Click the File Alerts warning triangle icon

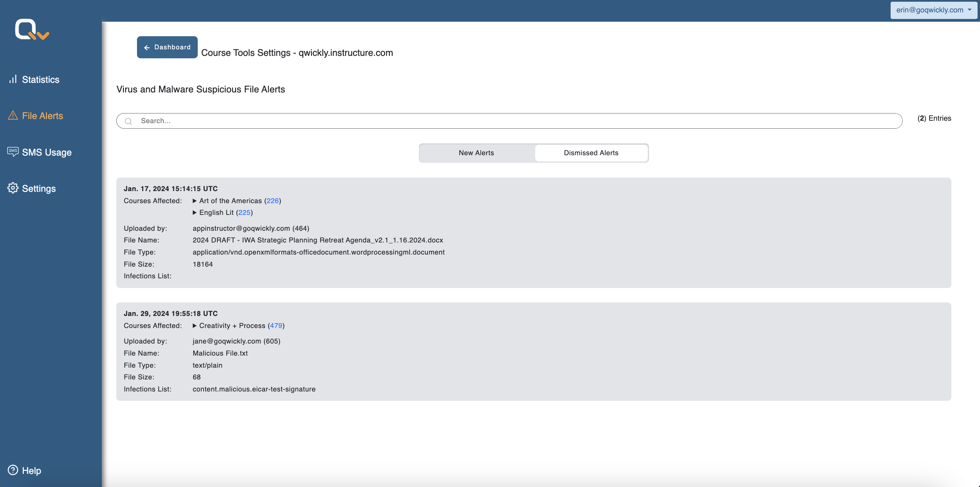pos(13,115)
